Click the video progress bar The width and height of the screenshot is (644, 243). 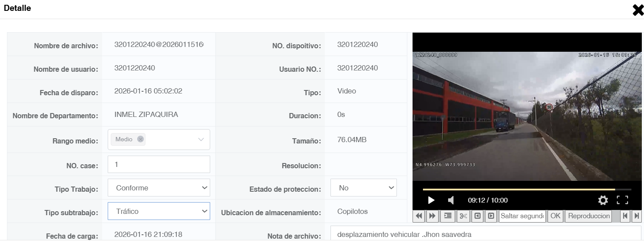pyautogui.click(x=527, y=190)
